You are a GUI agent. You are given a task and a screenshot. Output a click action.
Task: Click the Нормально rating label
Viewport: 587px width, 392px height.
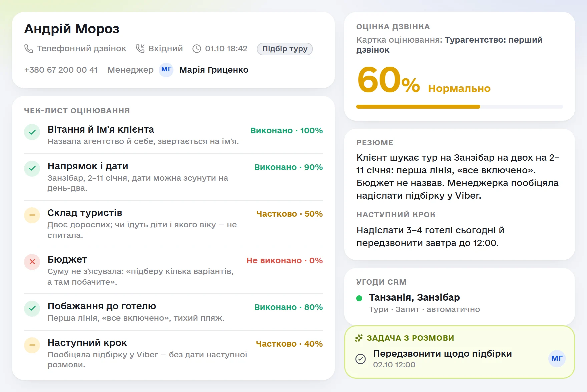point(459,88)
